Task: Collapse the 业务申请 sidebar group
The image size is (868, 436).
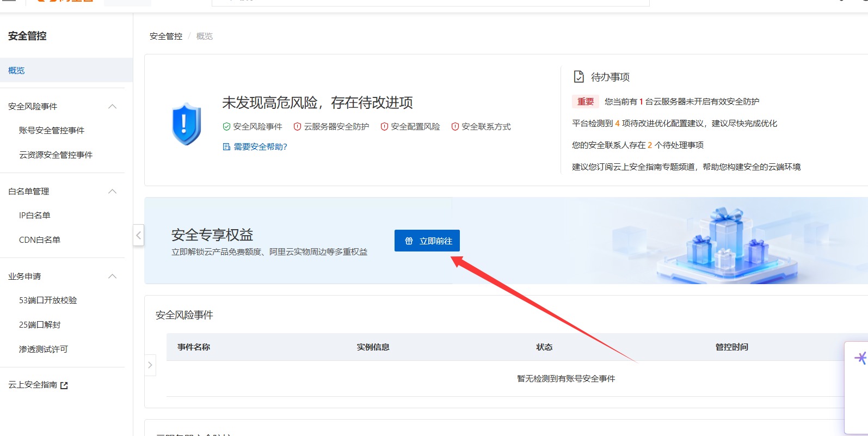Action: (113, 277)
